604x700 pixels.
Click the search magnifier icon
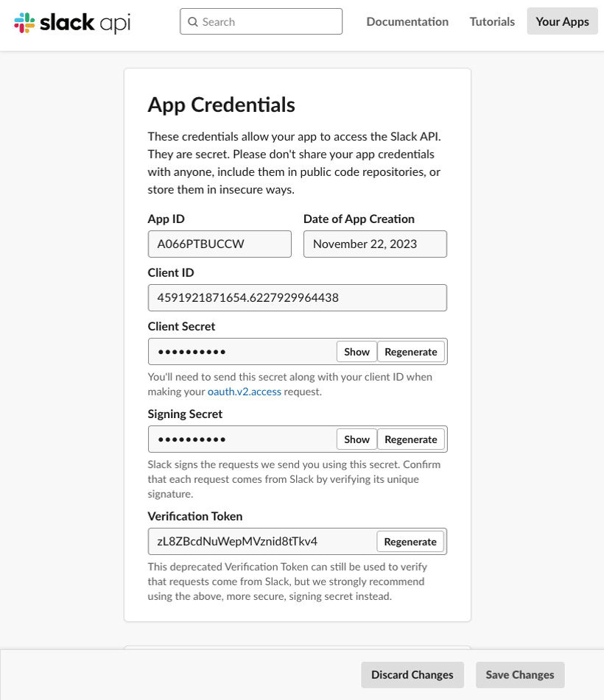[x=192, y=22]
